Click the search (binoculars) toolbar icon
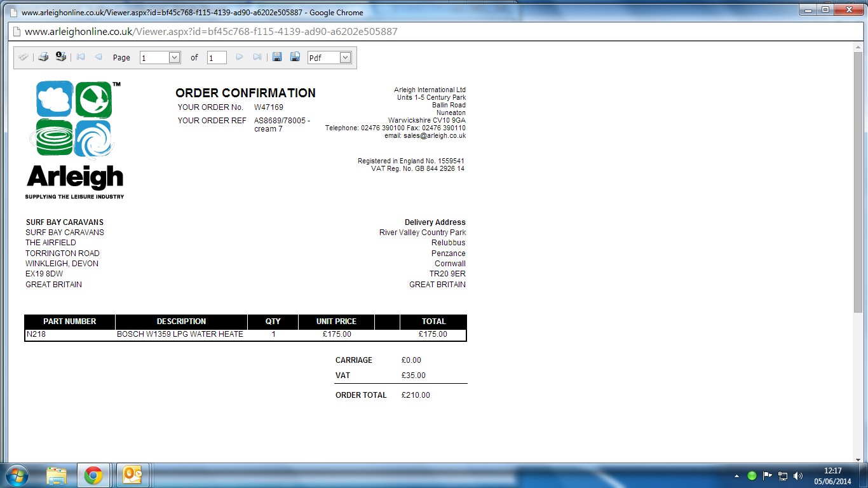The height and width of the screenshot is (488, 868). coord(24,57)
